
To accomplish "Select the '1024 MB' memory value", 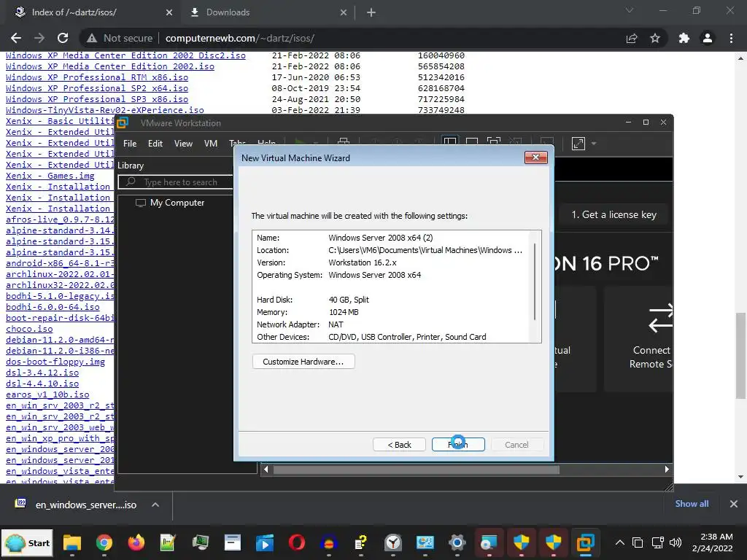I will pyautogui.click(x=344, y=312).
